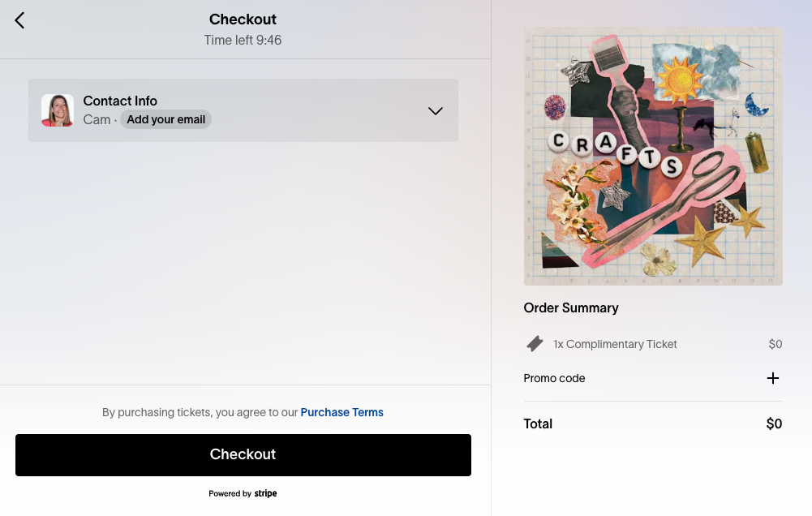Open the Purchase Terms link
The width and height of the screenshot is (812, 516).
point(342,412)
